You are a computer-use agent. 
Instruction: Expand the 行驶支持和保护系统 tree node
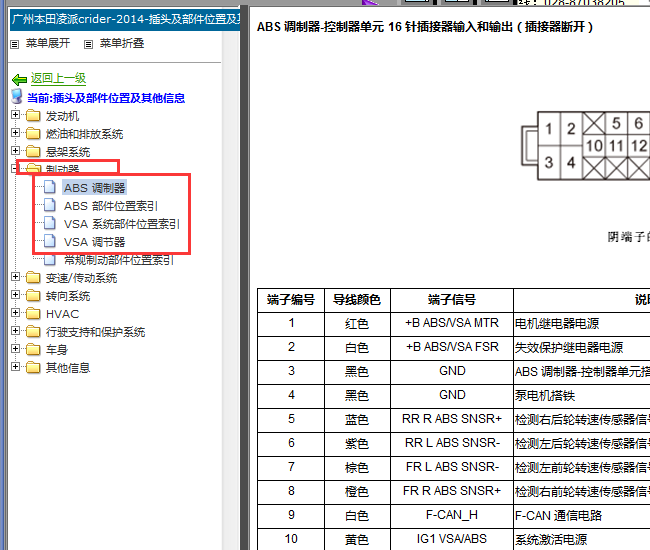(15, 331)
